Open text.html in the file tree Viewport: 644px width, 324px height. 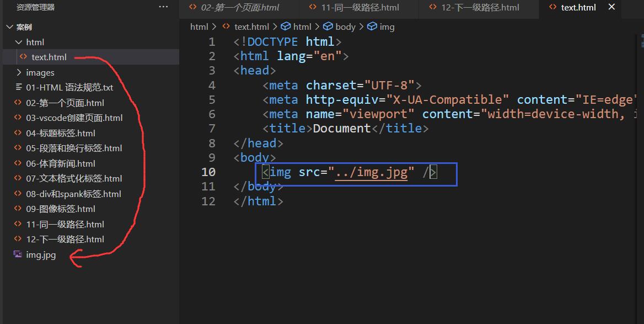point(49,57)
